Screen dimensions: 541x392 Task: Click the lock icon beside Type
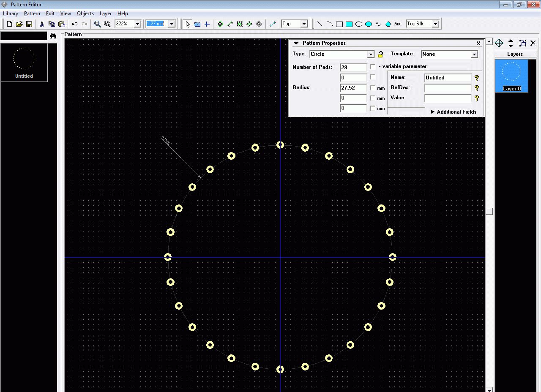(x=380, y=54)
